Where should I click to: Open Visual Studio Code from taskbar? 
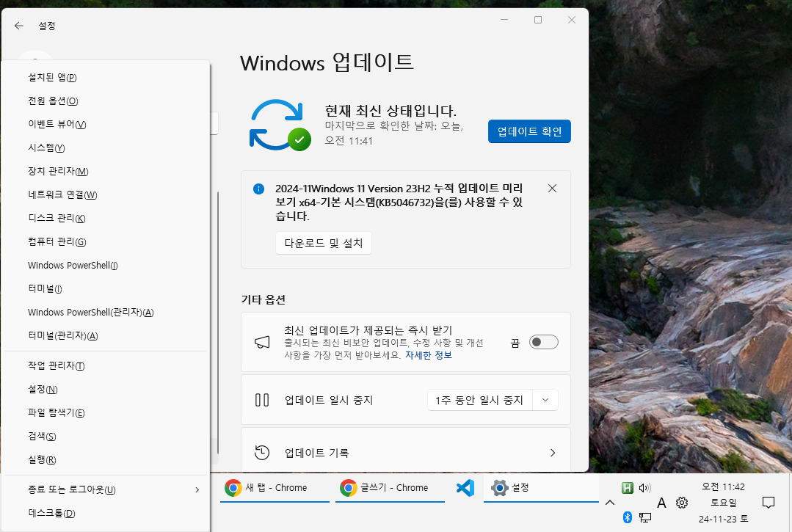[x=465, y=487]
